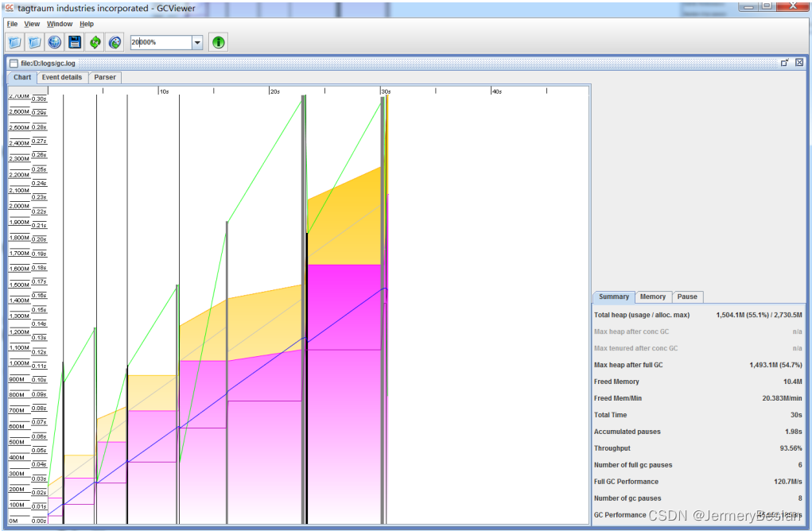Refresh log with green arrows icon

click(95, 42)
